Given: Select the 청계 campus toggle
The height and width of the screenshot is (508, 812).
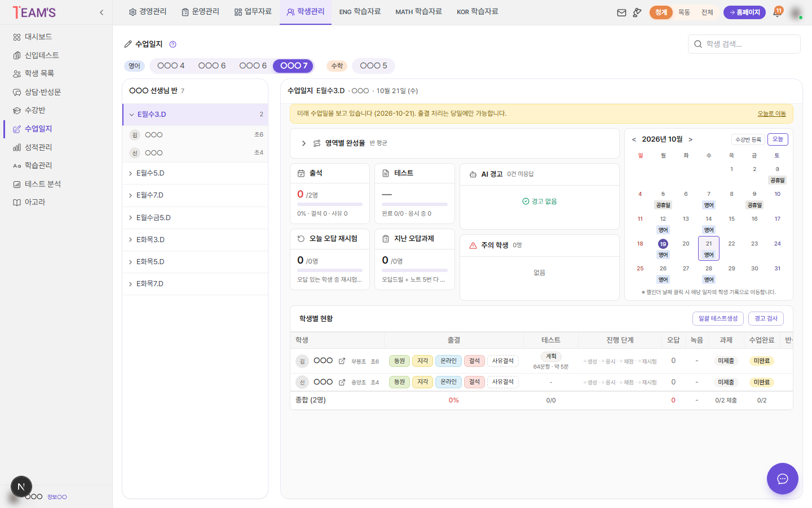Looking at the screenshot, I should [661, 12].
